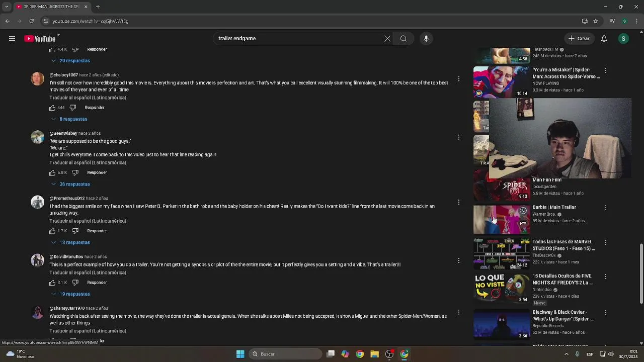Open @shaneyutar1970 channel link

tap(67, 308)
